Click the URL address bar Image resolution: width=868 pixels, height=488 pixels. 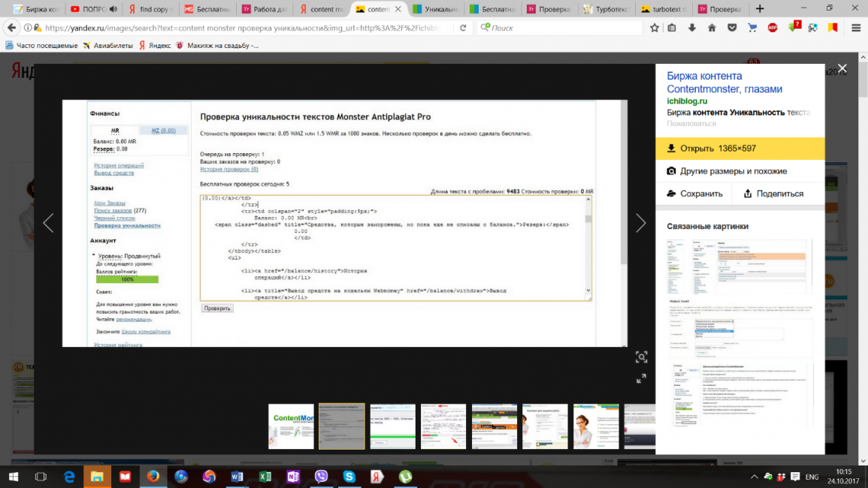243,28
